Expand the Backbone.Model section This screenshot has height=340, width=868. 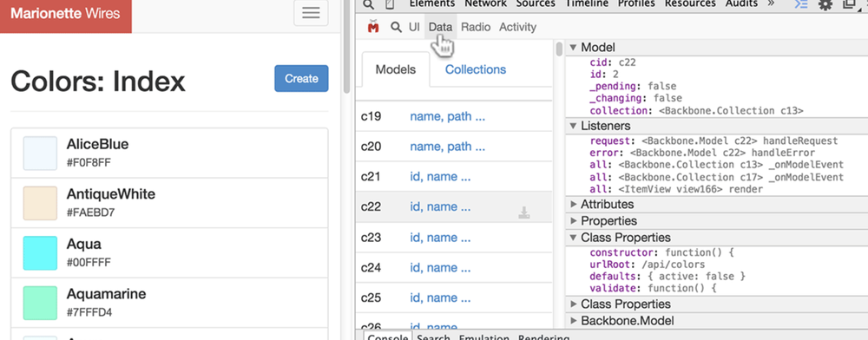pos(574,321)
